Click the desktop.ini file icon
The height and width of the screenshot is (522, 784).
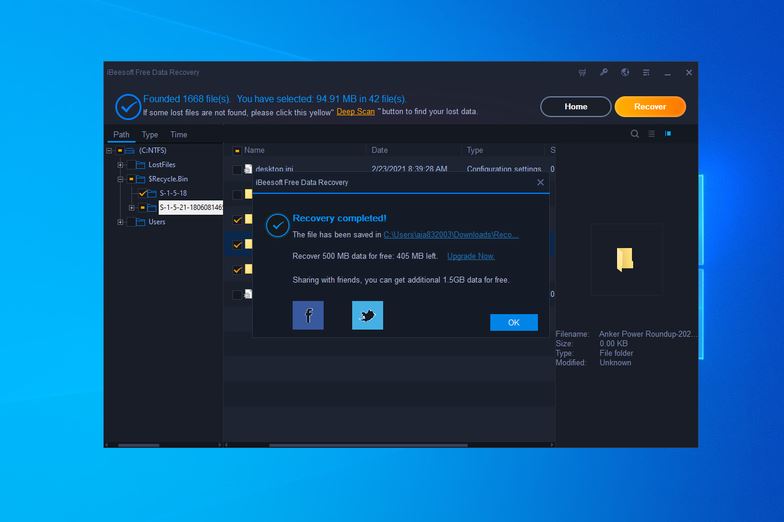coord(248,169)
